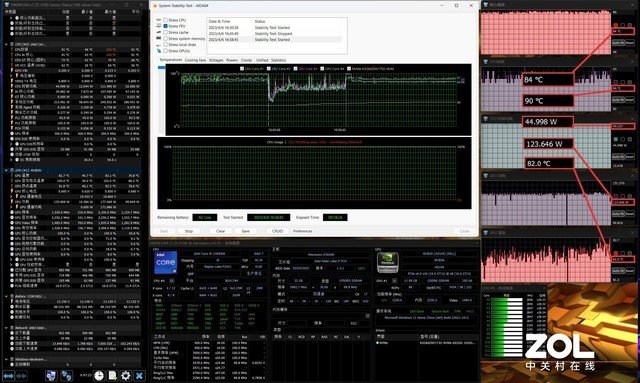Image resolution: width=640 pixels, height=383 pixels.
Task: Click the Remaining Battery 'AC Line' field
Action: coord(204,218)
